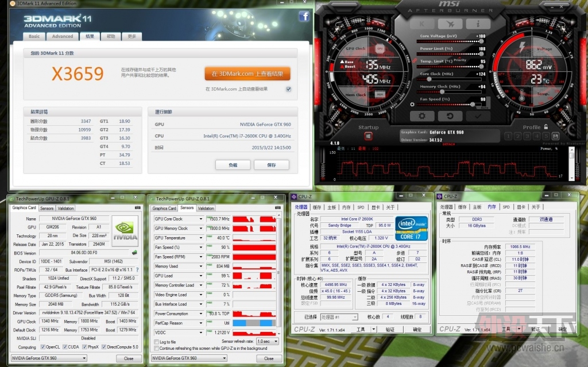Click the Intel Core i7 logo in CPU-Z
Image resolution: width=588 pixels, height=367 pixels.
pyautogui.click(x=411, y=228)
